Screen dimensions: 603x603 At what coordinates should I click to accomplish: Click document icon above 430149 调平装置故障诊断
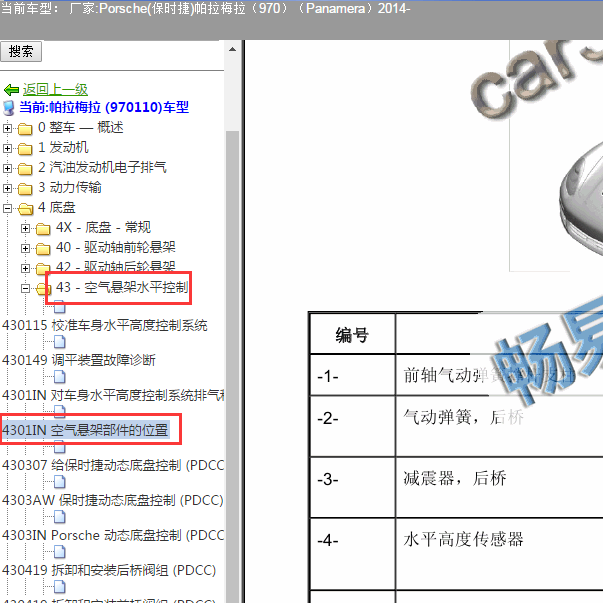tap(60, 342)
